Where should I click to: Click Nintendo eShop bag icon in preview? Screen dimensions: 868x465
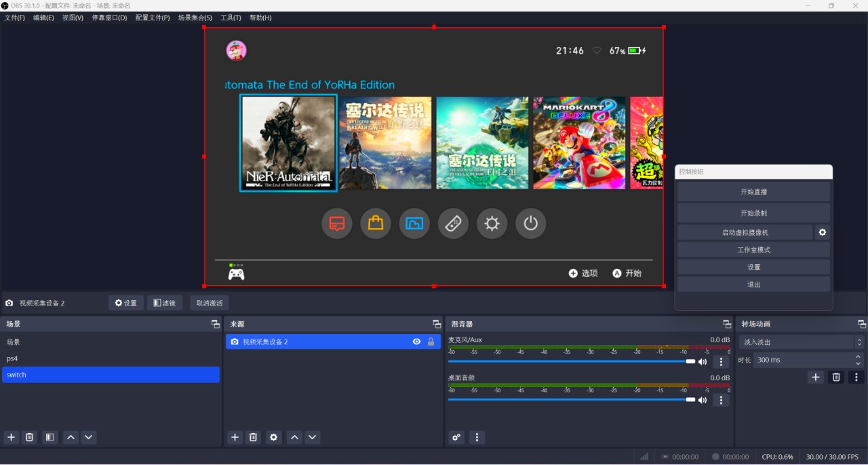tap(376, 223)
